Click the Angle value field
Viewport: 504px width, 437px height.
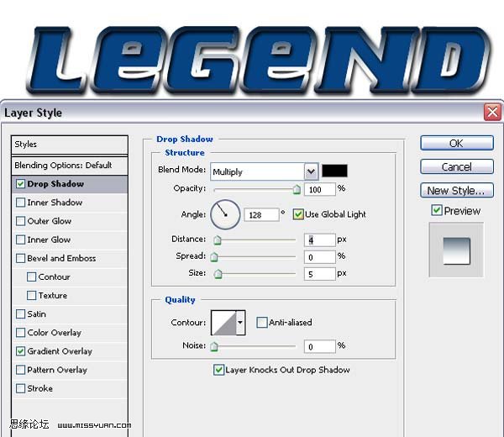pos(261,215)
